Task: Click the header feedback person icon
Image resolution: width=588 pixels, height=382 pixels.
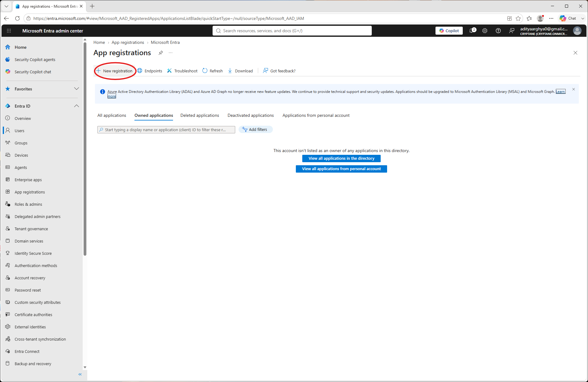Action: click(x=512, y=31)
